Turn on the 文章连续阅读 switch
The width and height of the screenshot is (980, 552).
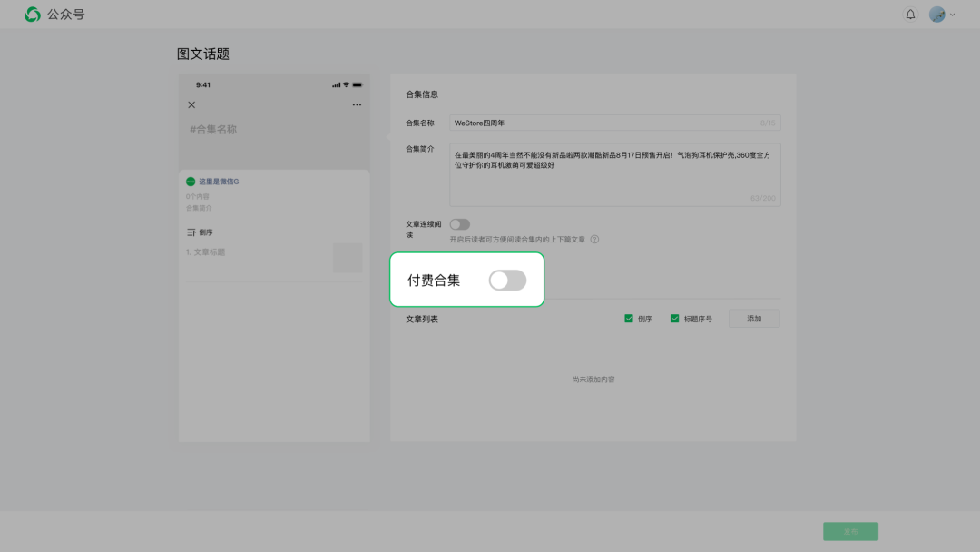click(461, 224)
